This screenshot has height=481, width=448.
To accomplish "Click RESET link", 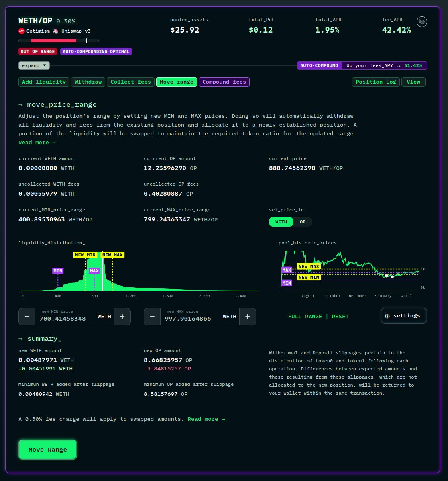I will tap(340, 317).
